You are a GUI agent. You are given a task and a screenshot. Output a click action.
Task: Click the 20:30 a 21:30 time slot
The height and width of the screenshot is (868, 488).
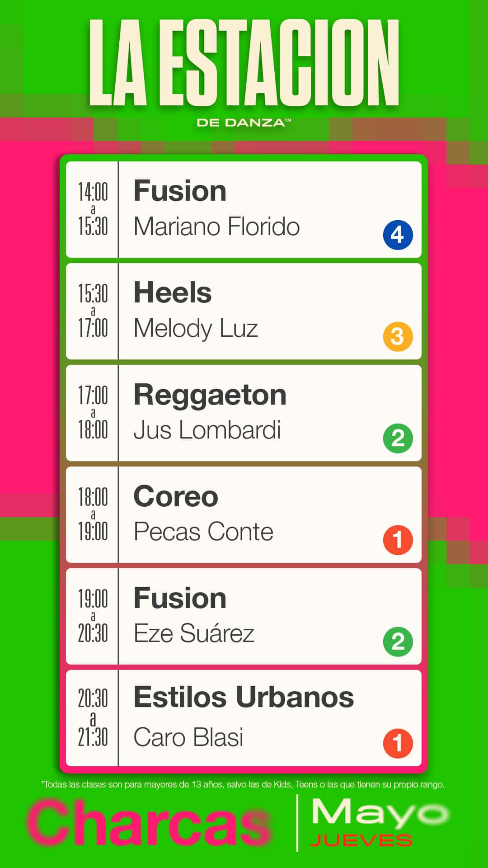point(93,718)
